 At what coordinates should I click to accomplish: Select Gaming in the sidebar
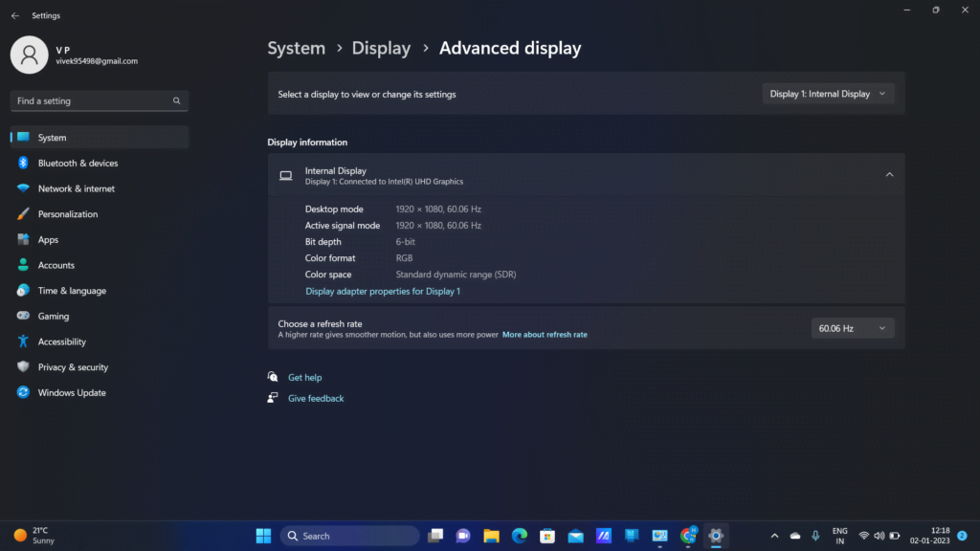point(53,317)
